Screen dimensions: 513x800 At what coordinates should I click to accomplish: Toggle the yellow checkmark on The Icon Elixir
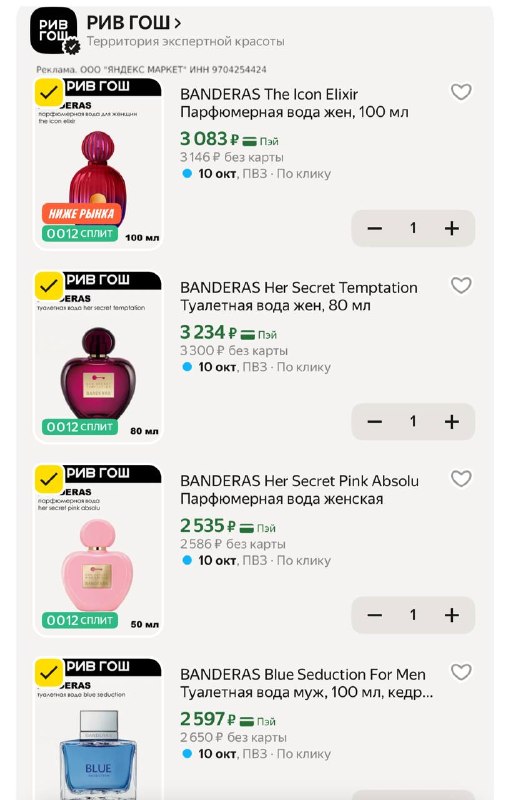tap(49, 92)
